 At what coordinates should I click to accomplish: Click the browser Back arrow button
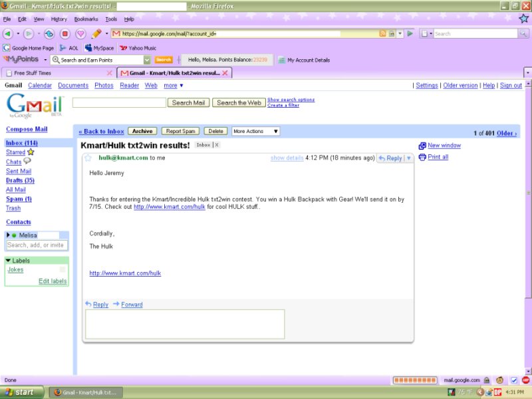8,33
